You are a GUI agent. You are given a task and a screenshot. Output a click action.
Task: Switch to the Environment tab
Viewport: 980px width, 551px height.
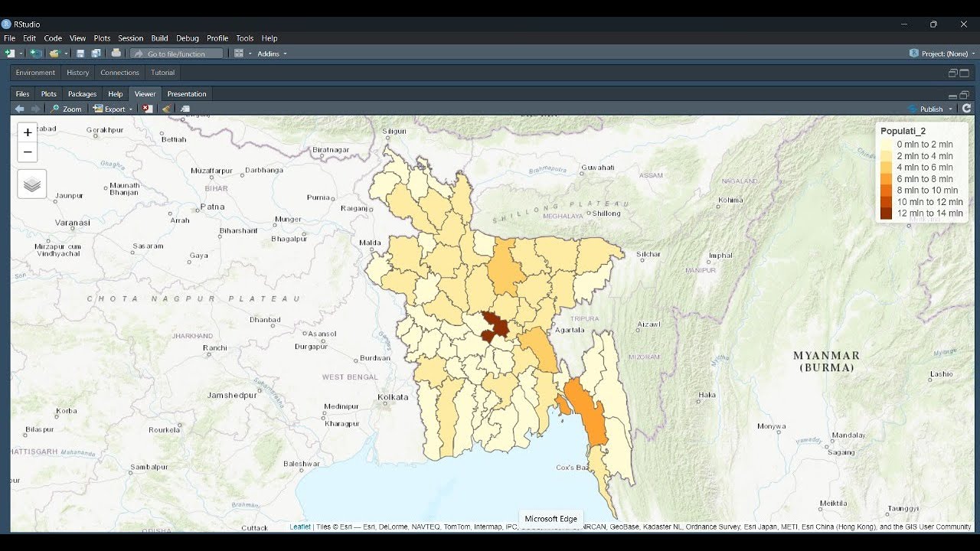click(x=35, y=73)
